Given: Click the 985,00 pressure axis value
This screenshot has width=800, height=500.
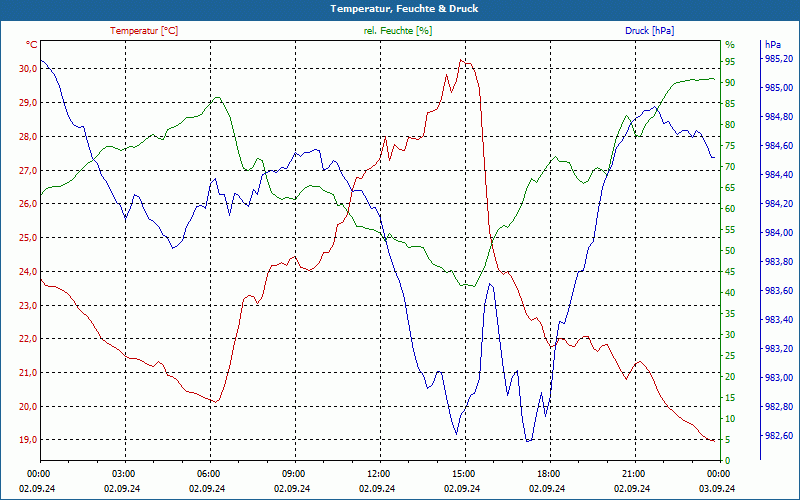Looking at the screenshot, I should coord(780,88).
